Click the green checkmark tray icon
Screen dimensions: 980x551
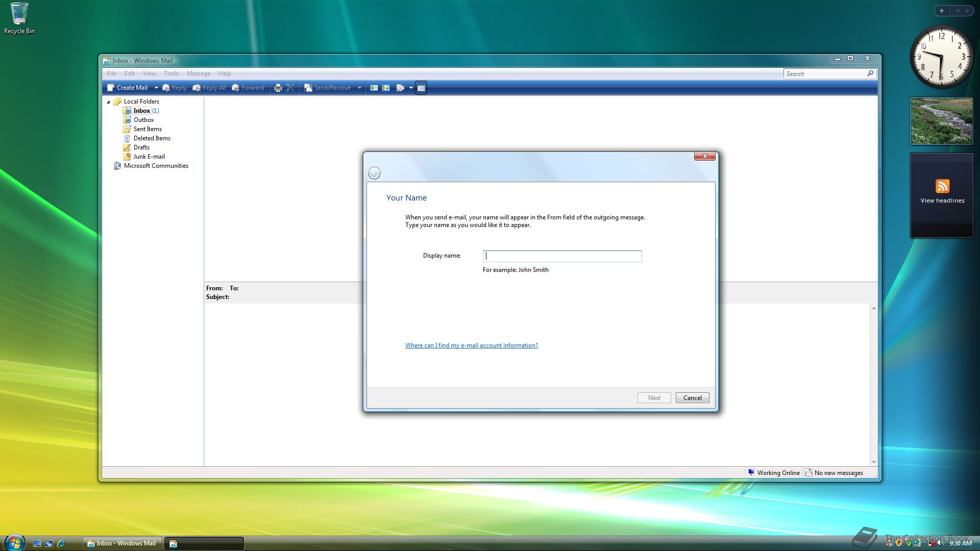(x=909, y=544)
